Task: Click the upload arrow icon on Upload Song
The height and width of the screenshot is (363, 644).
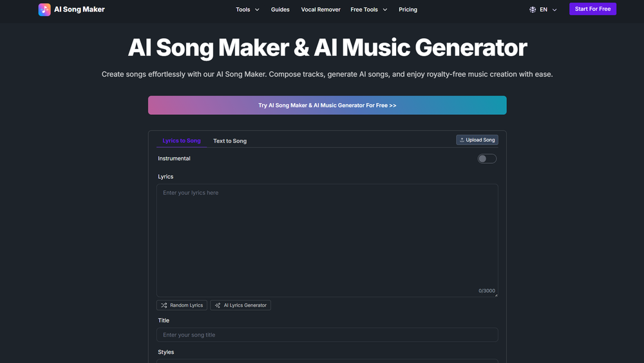Action: (x=462, y=140)
